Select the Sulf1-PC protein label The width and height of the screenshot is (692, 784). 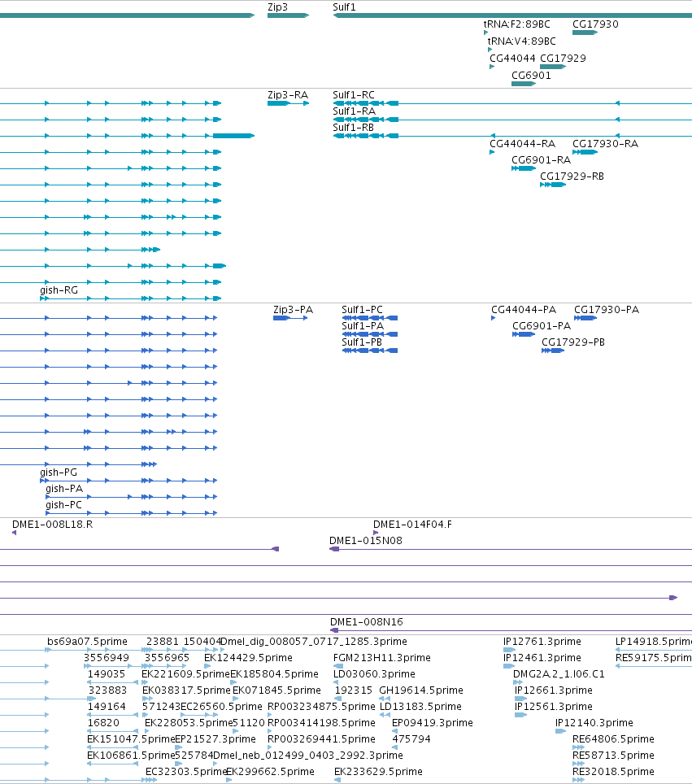point(362,310)
